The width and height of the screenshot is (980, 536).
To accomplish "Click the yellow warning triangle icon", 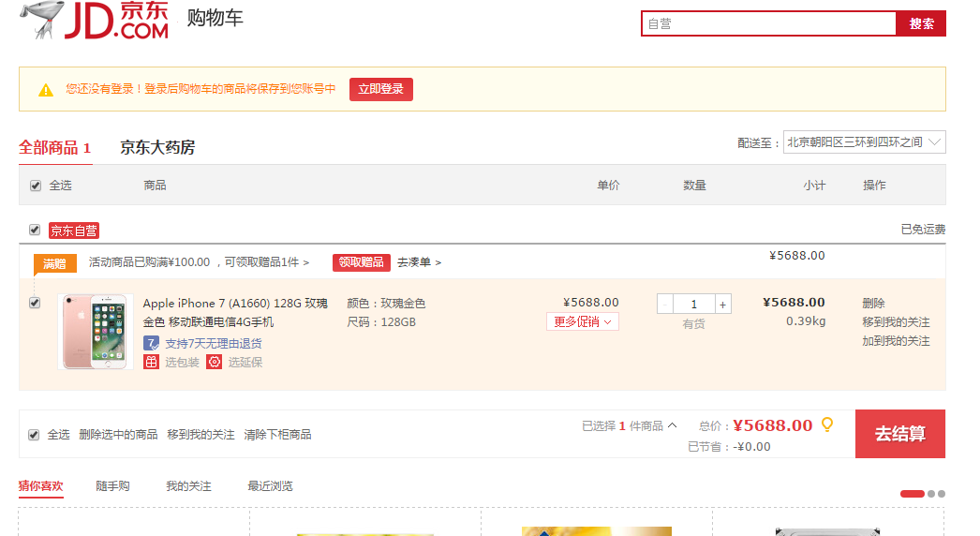I will (x=46, y=90).
